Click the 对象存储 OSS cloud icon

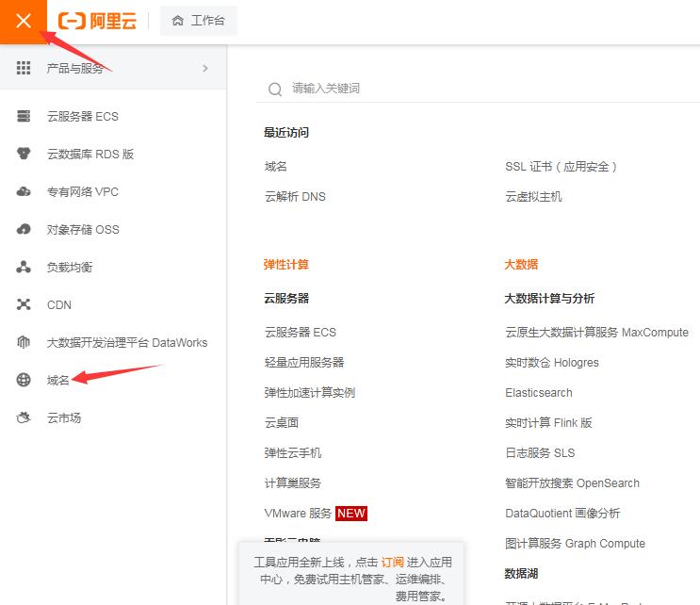point(24,229)
